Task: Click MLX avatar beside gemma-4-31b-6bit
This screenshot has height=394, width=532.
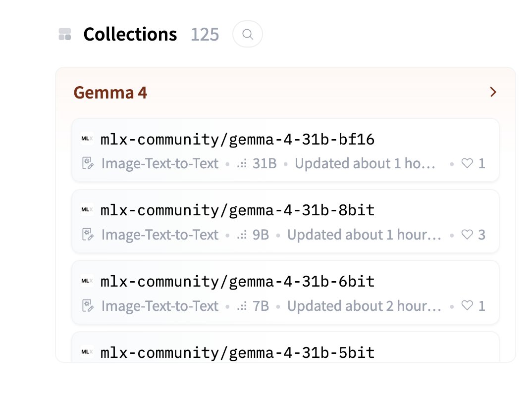Action: point(87,281)
